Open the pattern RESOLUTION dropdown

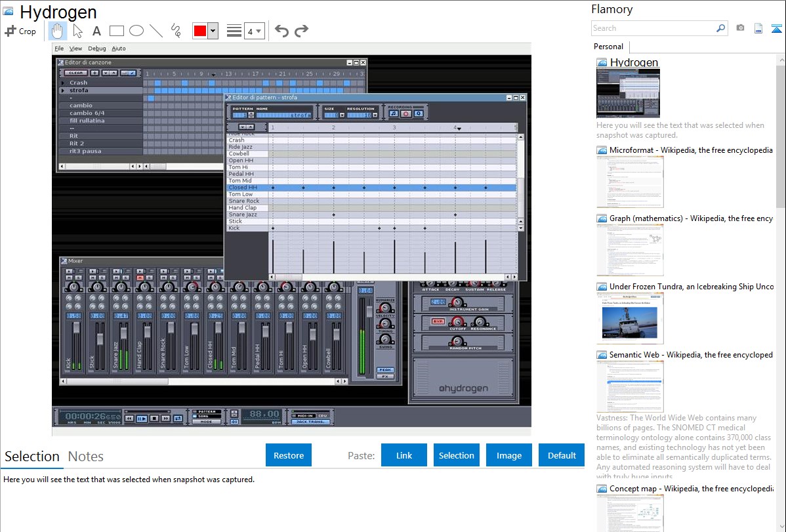point(375,115)
